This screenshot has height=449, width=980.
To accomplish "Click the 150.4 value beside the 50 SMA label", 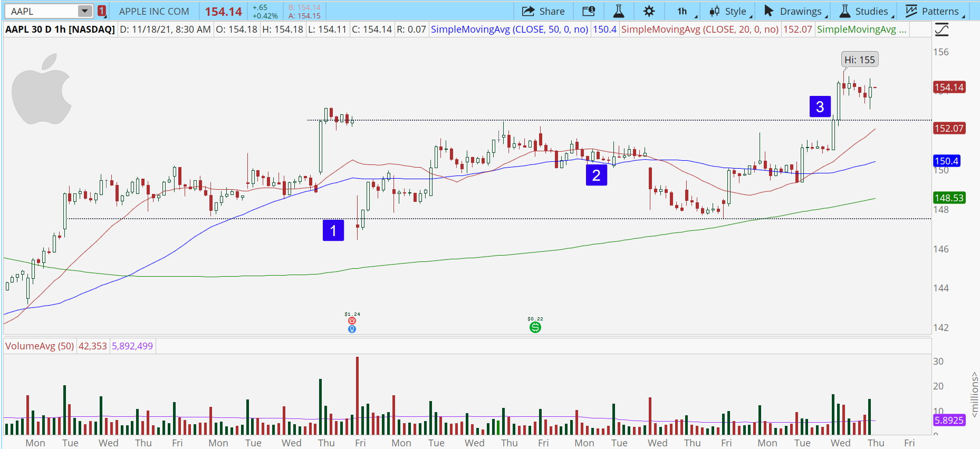I will (605, 30).
